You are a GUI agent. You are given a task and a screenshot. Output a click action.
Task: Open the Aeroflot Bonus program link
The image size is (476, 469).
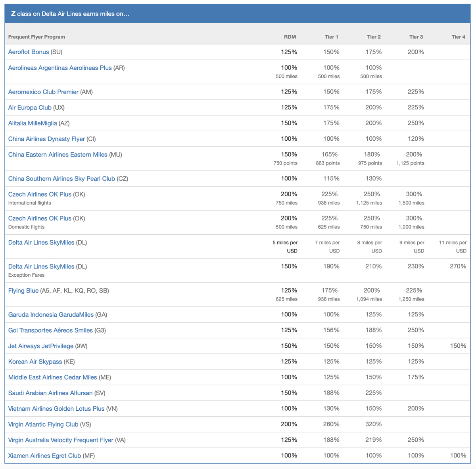(29, 52)
